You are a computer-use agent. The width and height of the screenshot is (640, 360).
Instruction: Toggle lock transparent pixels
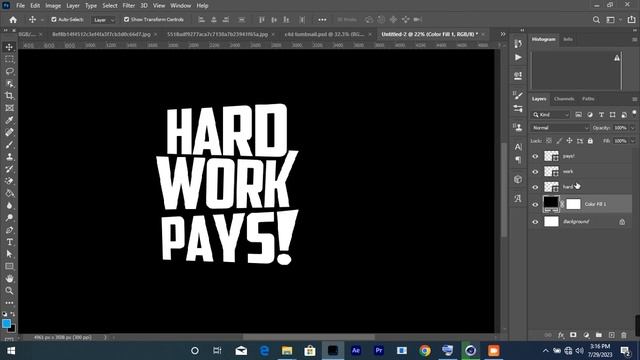(549, 141)
